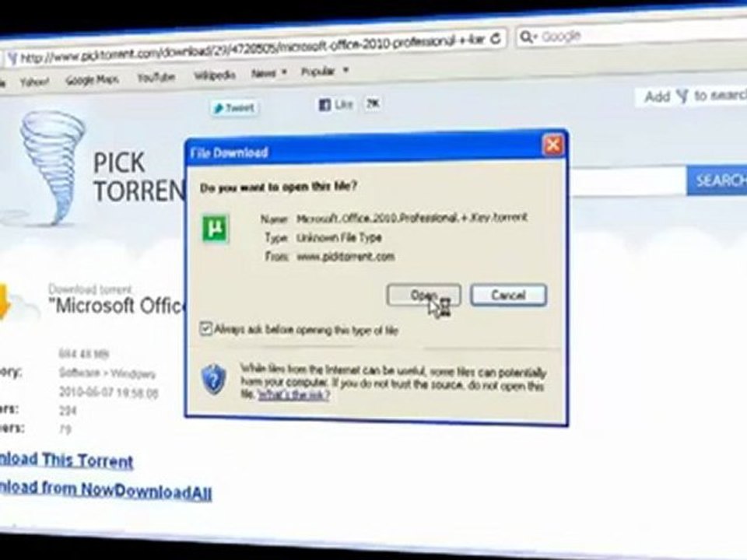Click the blue security shield icon
747x560 pixels.
[214, 380]
